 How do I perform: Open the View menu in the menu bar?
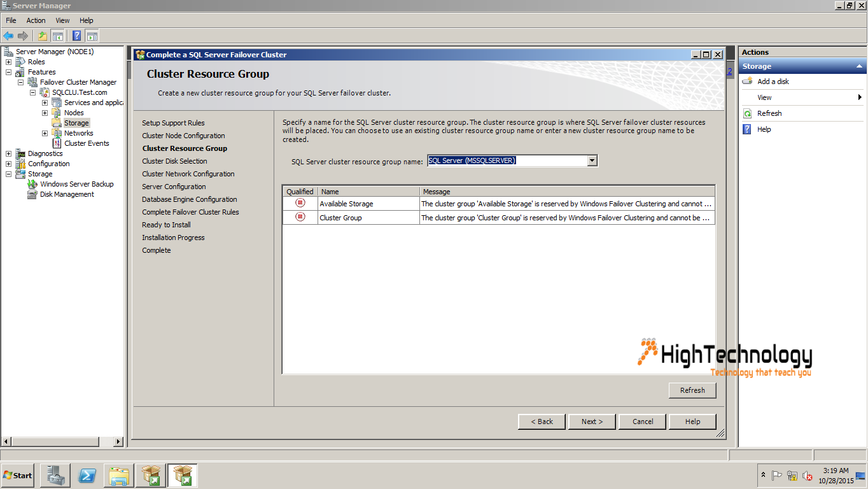point(62,20)
